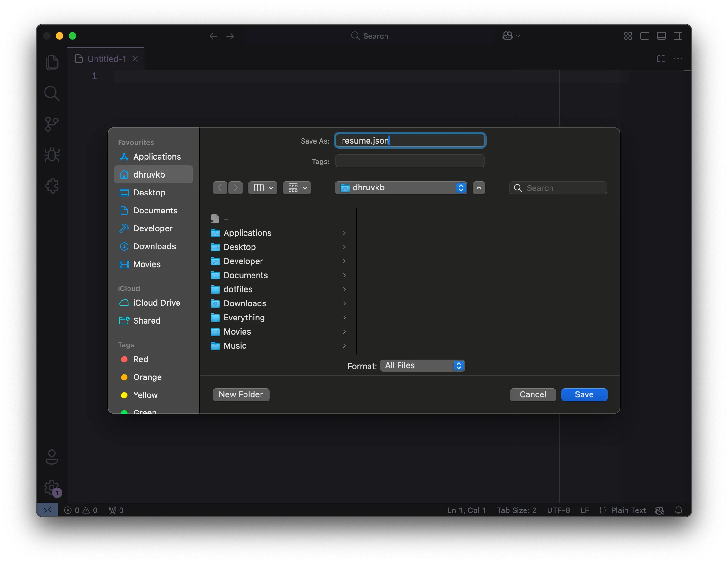Collapse the save dialog with the chevron button
This screenshot has width=728, height=564.
[479, 188]
